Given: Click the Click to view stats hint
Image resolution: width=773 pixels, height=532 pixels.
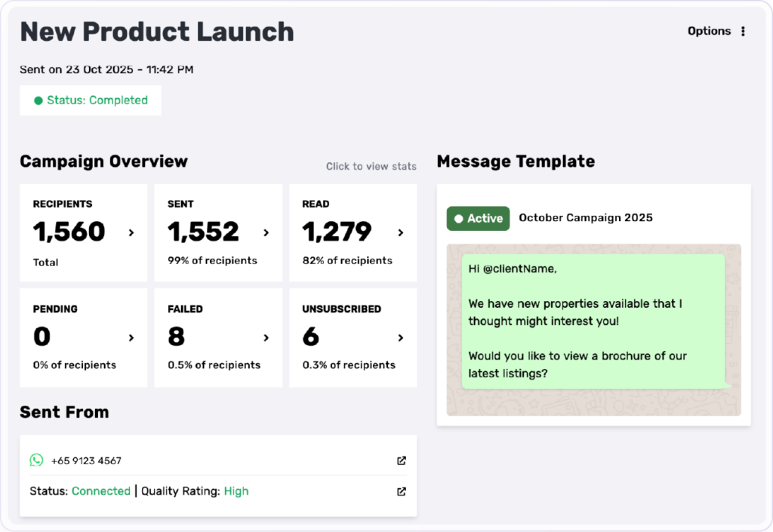Looking at the screenshot, I should 371,166.
